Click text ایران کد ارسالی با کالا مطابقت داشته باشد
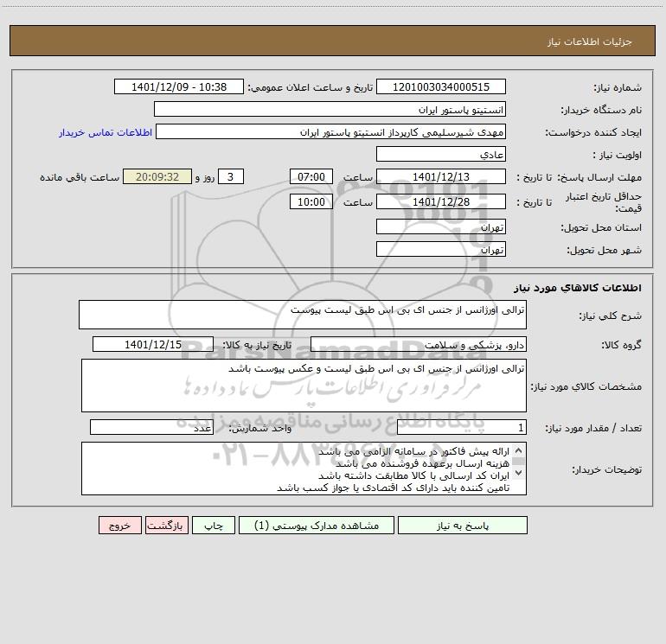The width and height of the screenshot is (666, 644). tap(413, 475)
